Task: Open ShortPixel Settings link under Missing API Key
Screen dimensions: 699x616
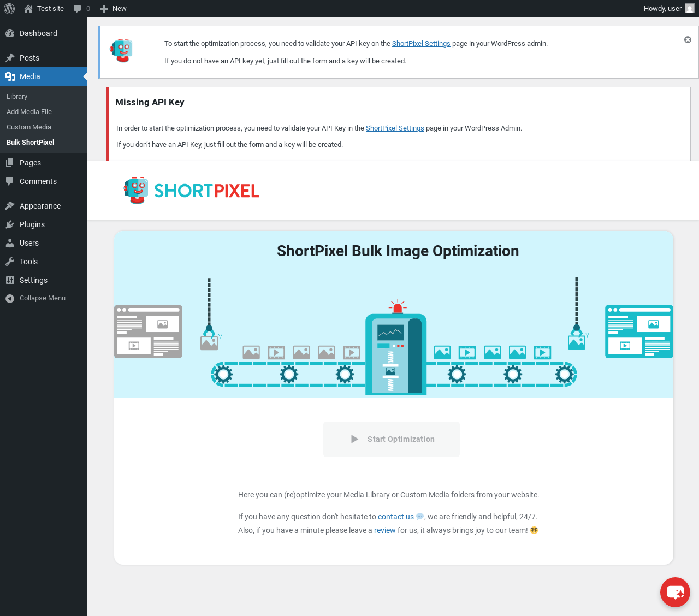Action: pos(395,128)
